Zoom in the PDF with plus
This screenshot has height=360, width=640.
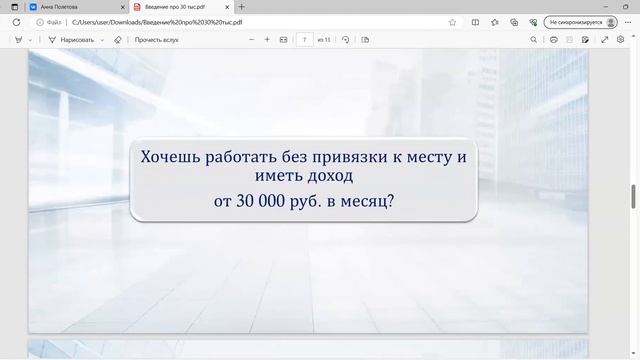267,40
